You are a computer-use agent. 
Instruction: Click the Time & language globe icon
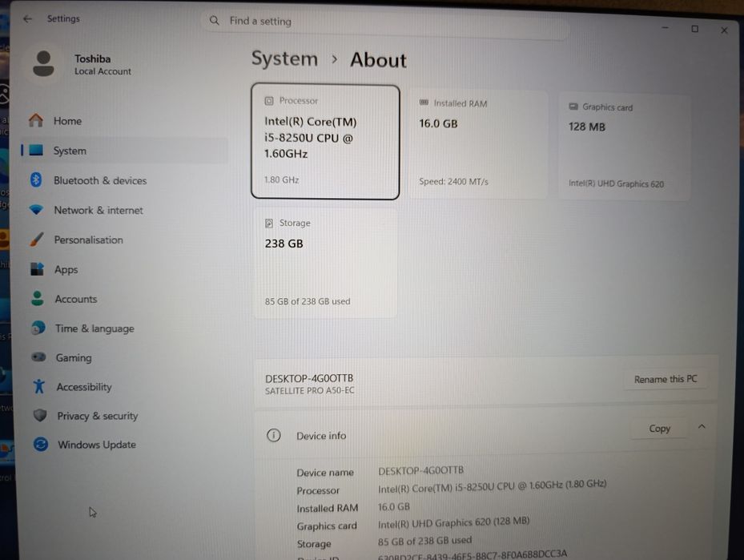(x=38, y=328)
